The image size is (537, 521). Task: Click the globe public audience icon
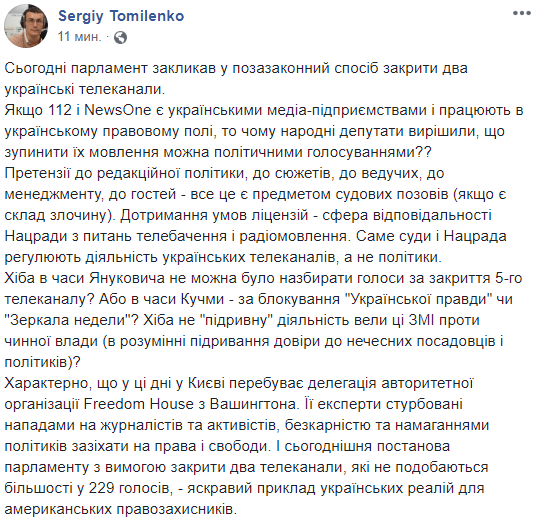pos(120,37)
